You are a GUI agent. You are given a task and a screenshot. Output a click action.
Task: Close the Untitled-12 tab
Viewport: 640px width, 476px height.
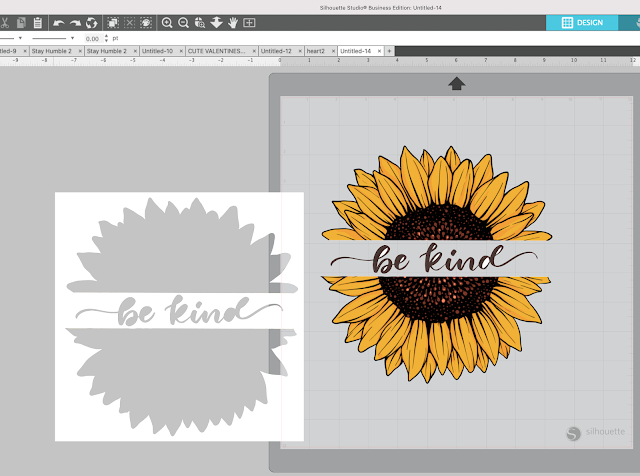[x=300, y=51]
